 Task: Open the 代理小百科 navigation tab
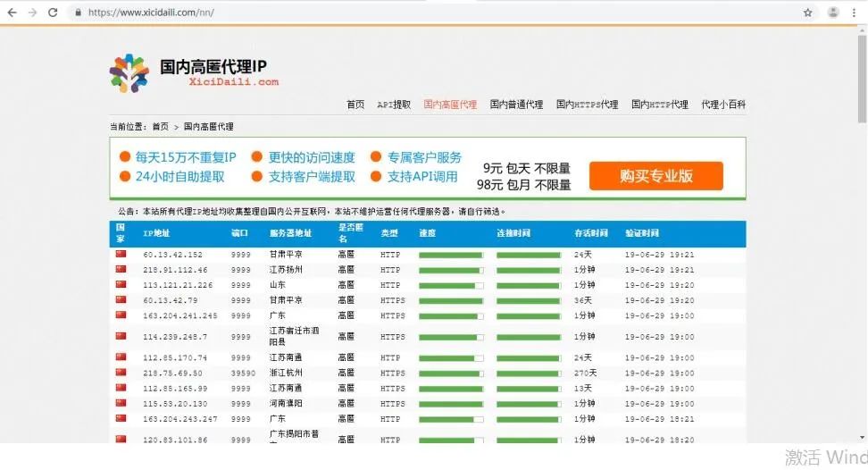(723, 104)
